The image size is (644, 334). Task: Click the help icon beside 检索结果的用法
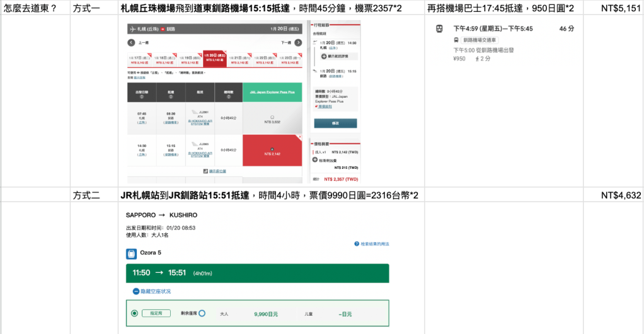356,243
